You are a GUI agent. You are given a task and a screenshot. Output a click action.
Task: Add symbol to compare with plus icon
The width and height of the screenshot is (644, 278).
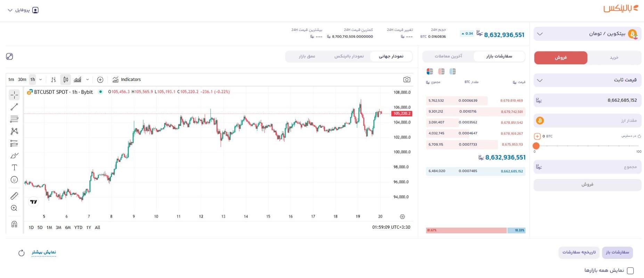click(x=100, y=80)
